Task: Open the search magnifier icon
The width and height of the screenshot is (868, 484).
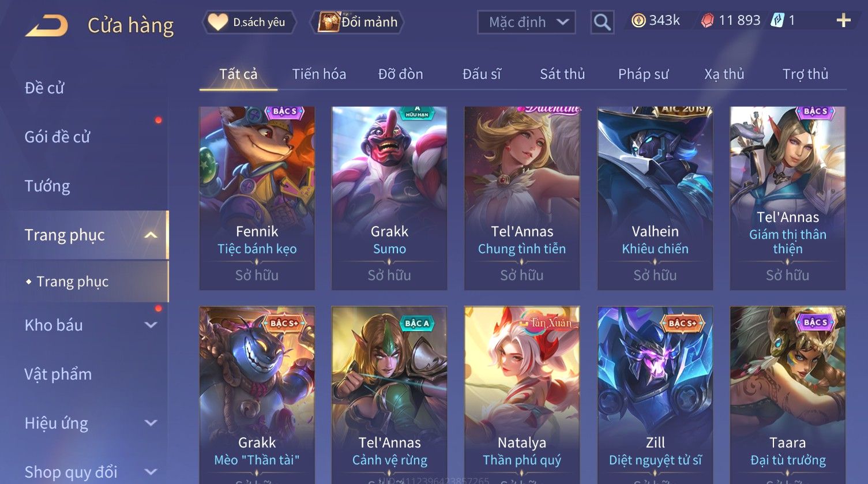Action: (x=602, y=22)
